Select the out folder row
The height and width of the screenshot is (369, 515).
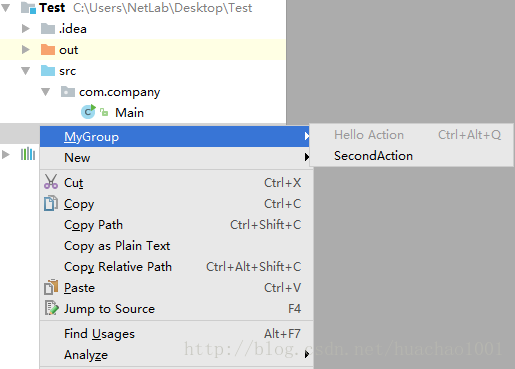pos(143,50)
